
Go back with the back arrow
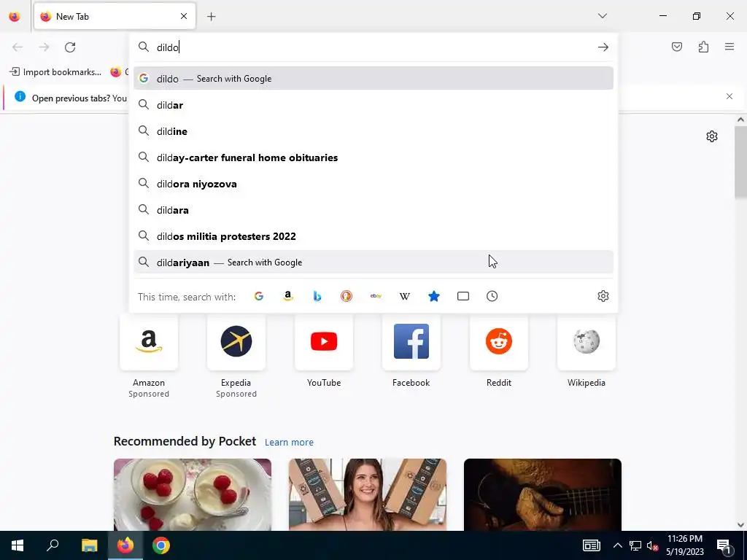[18, 47]
